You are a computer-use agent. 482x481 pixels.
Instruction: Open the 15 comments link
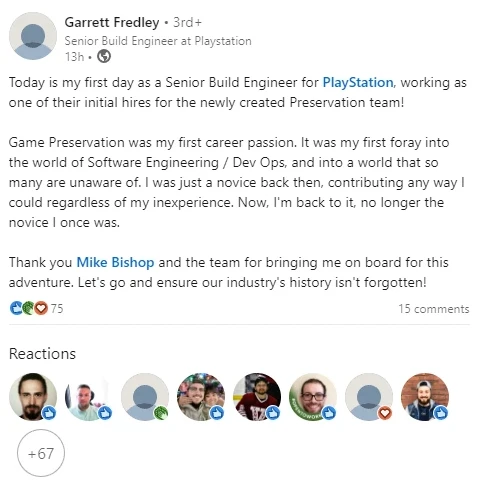point(434,309)
